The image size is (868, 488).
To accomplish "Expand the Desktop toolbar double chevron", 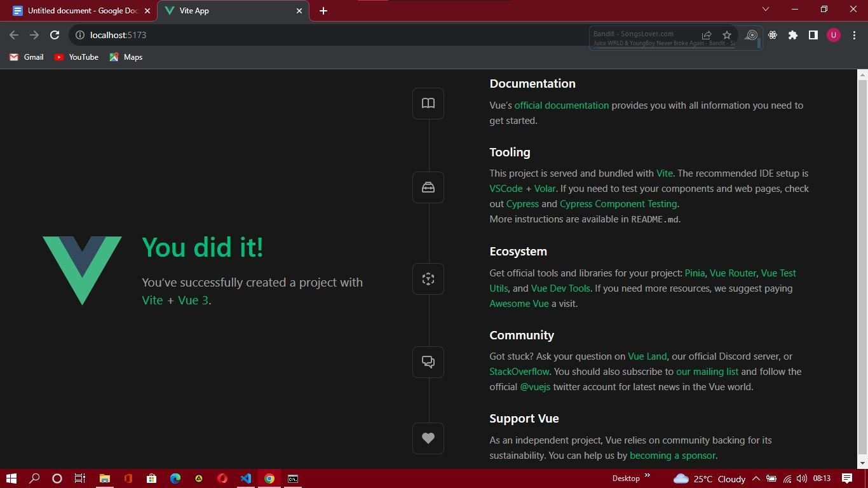I will (648, 475).
